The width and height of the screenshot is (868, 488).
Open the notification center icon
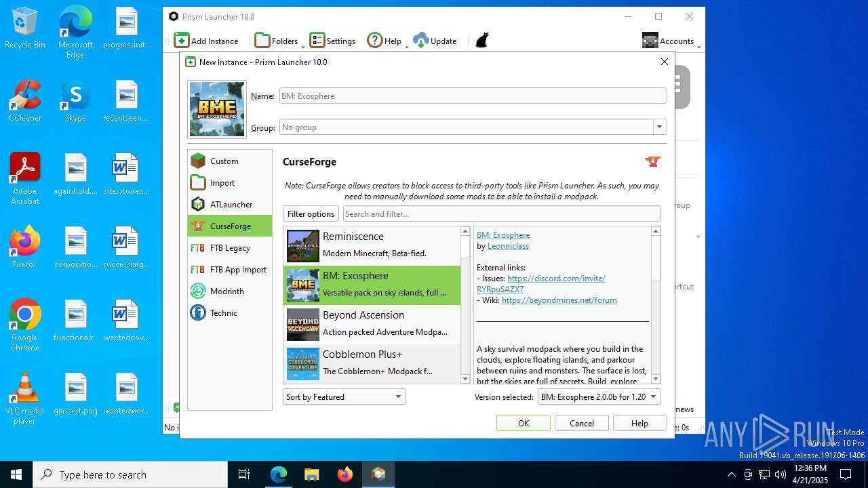coord(846,474)
